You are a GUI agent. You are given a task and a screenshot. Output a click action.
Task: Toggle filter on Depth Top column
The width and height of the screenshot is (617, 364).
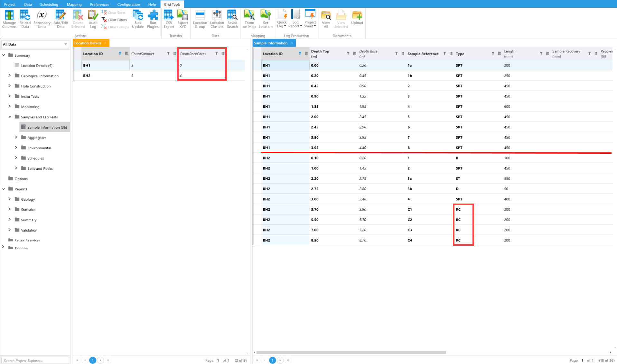click(x=348, y=54)
